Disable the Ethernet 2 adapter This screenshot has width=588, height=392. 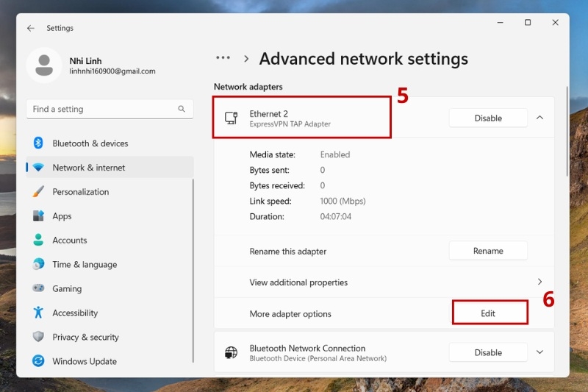488,118
